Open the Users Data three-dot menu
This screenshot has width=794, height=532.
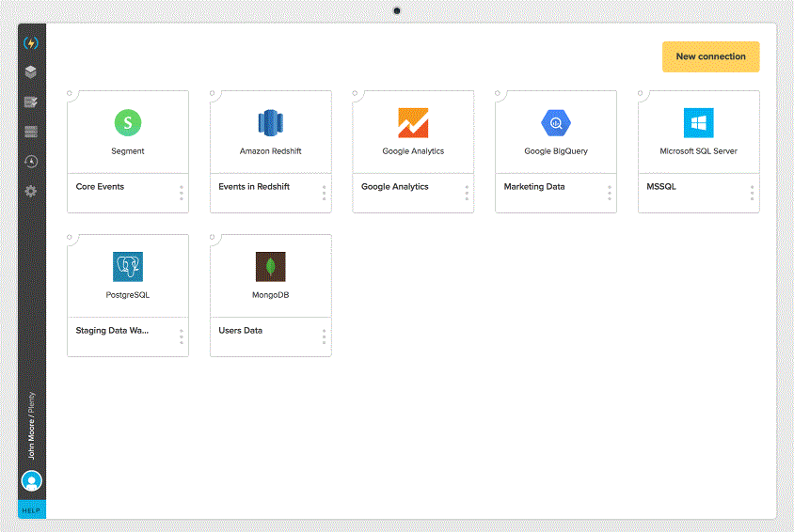pos(325,336)
